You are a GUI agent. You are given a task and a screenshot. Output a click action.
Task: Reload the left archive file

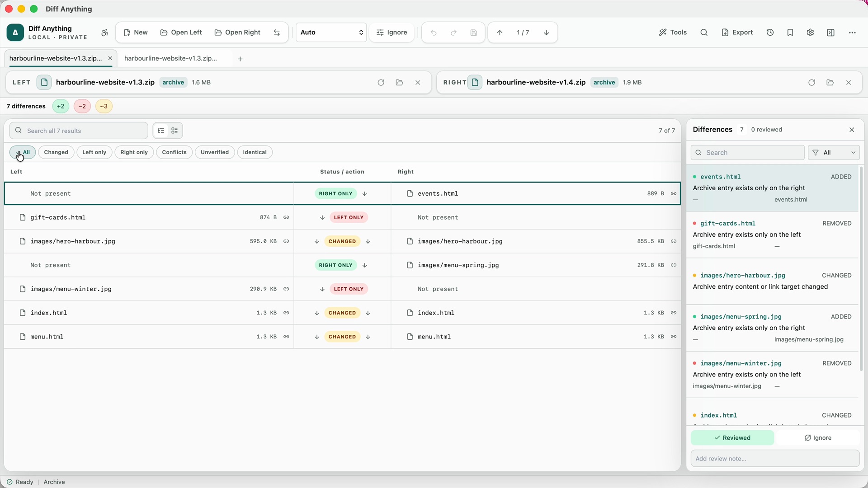pos(381,83)
